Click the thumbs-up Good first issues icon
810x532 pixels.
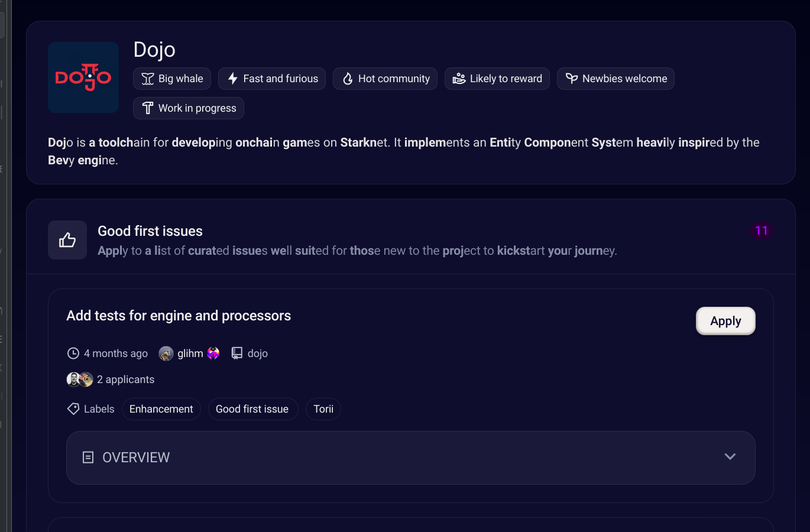[x=67, y=240]
